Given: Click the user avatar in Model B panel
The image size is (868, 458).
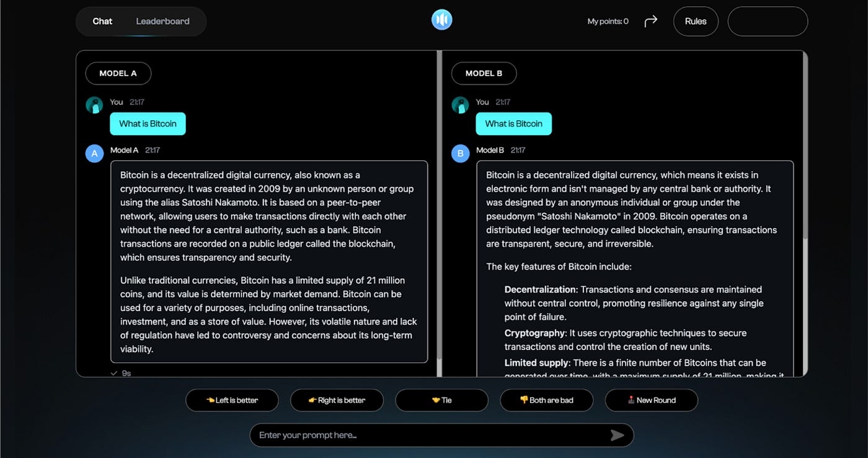Looking at the screenshot, I should point(460,105).
